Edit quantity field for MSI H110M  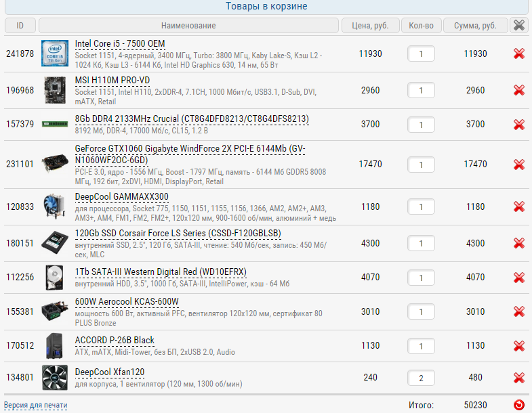point(421,90)
